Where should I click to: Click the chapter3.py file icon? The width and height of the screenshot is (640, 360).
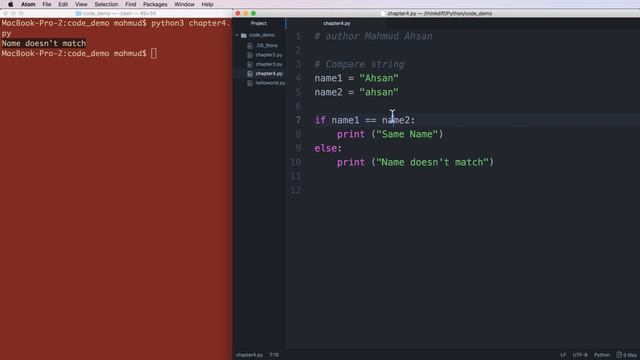pyautogui.click(x=250, y=64)
